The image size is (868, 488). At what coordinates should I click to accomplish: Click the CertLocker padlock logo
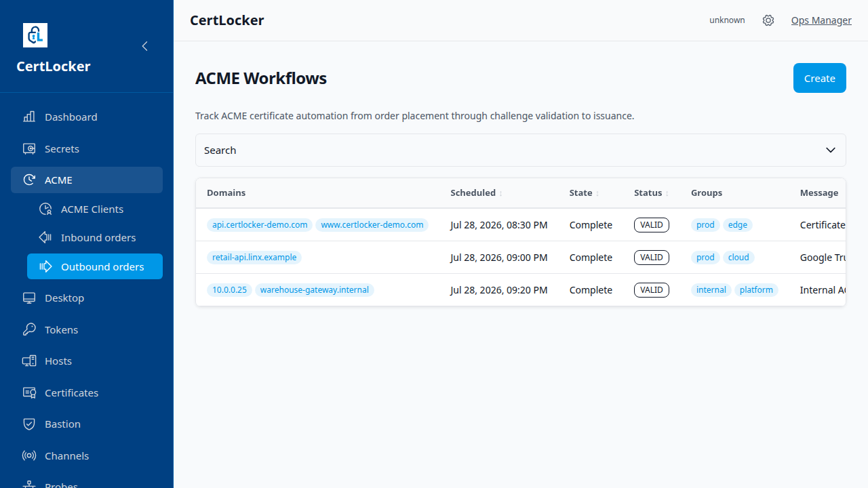(x=35, y=35)
